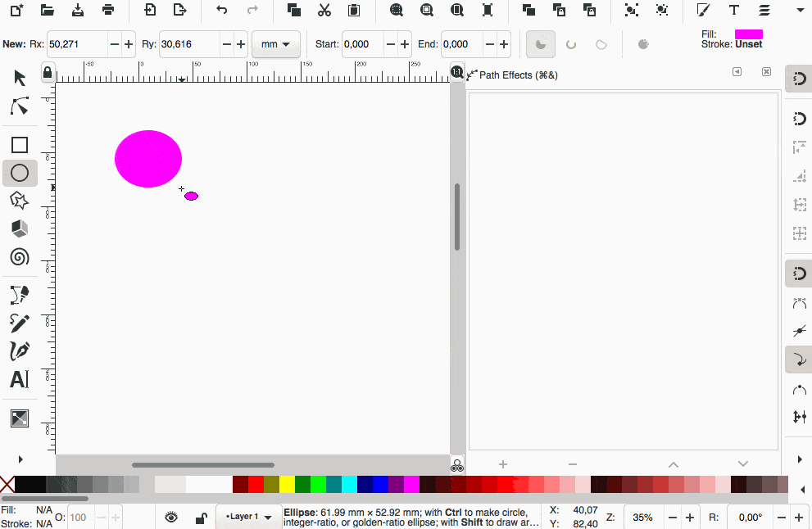The height and width of the screenshot is (529, 812).
Task: Select the Gradient tool
Action: coord(20,418)
